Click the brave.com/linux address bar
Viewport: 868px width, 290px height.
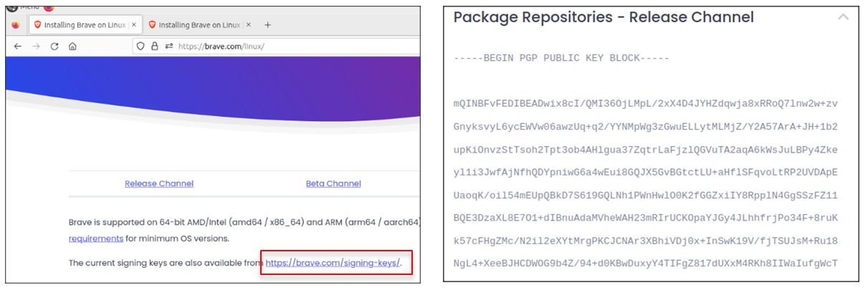[x=287, y=46]
